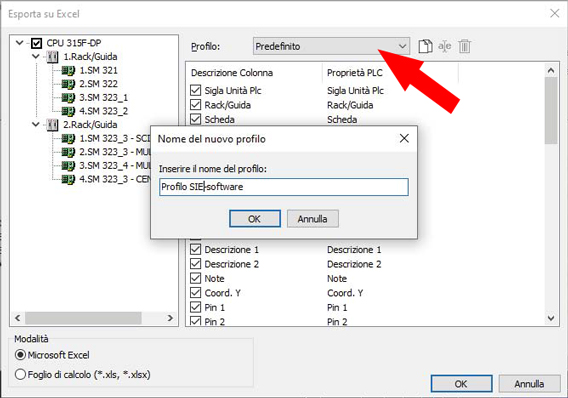Close the Nome del nuovo profilo dialog

(x=404, y=138)
